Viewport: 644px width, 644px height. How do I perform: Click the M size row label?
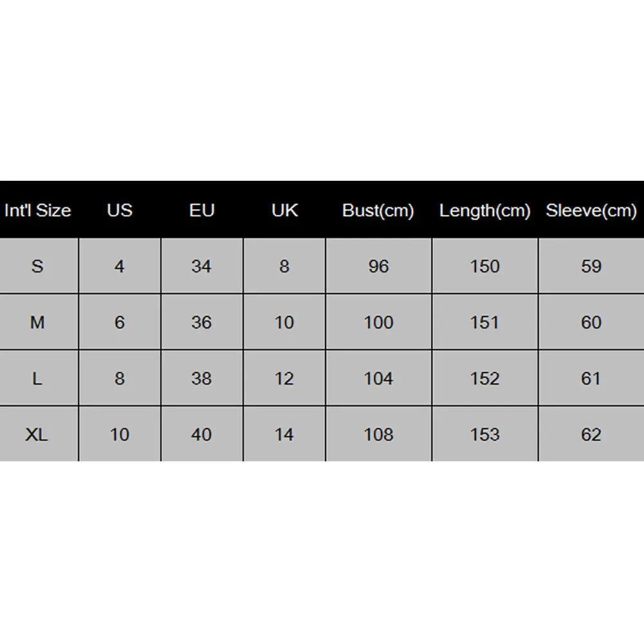[37, 322]
